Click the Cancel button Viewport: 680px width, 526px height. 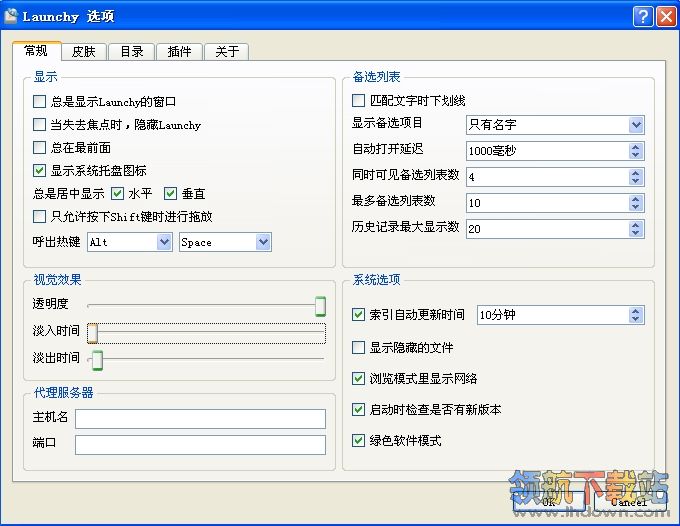pos(630,502)
